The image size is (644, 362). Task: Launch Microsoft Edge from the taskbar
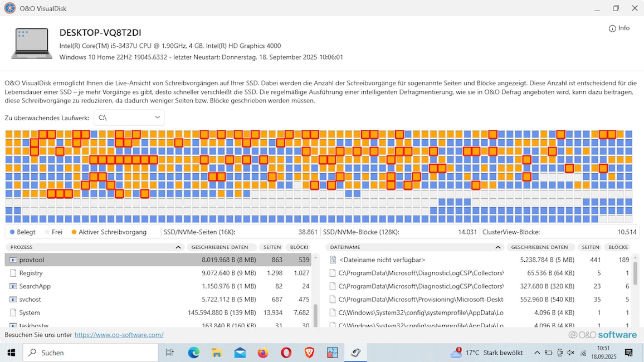193,353
